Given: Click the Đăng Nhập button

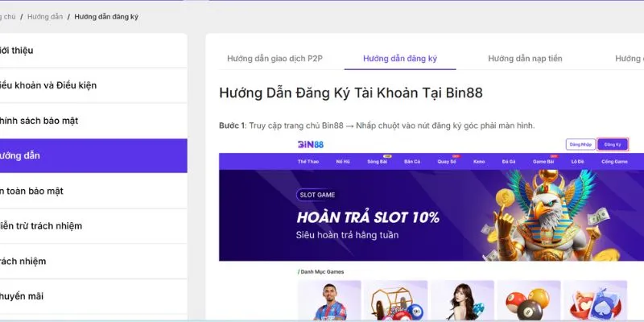Looking at the screenshot, I should (580, 145).
